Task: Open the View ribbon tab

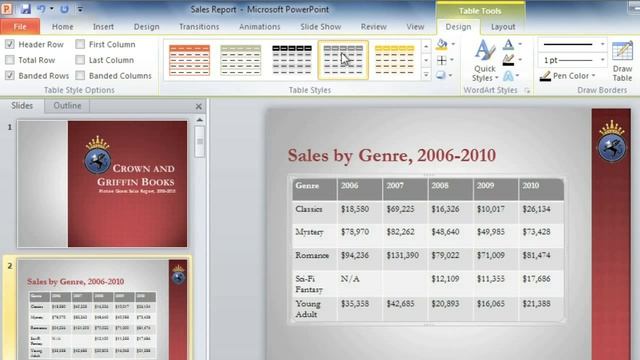Action: 415,27
